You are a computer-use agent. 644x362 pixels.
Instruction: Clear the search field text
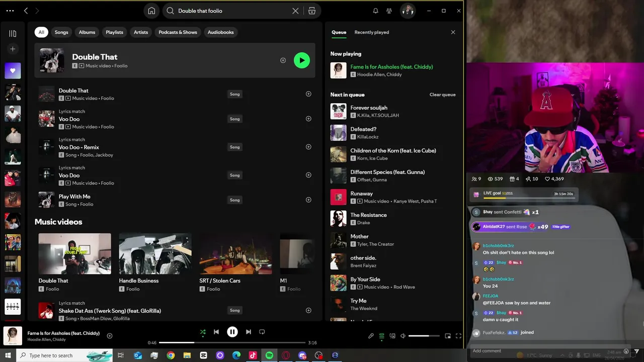pos(295,11)
